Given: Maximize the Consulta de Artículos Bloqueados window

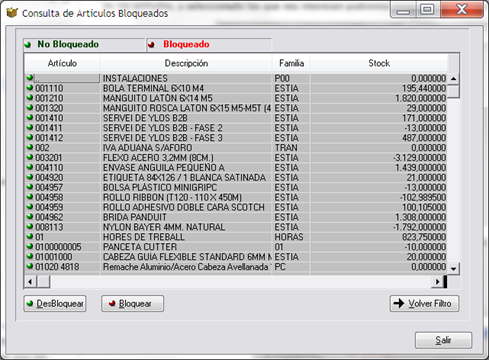Looking at the screenshot, I should (428, 10).
